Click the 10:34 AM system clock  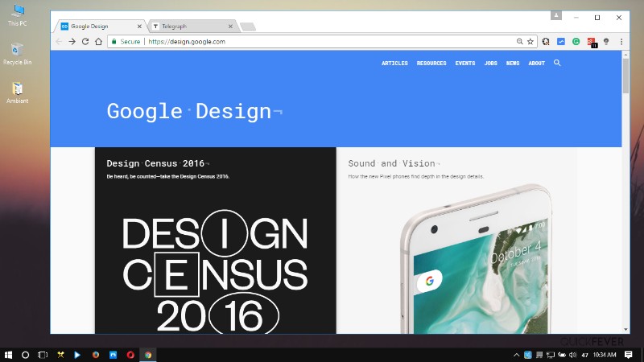coord(605,355)
